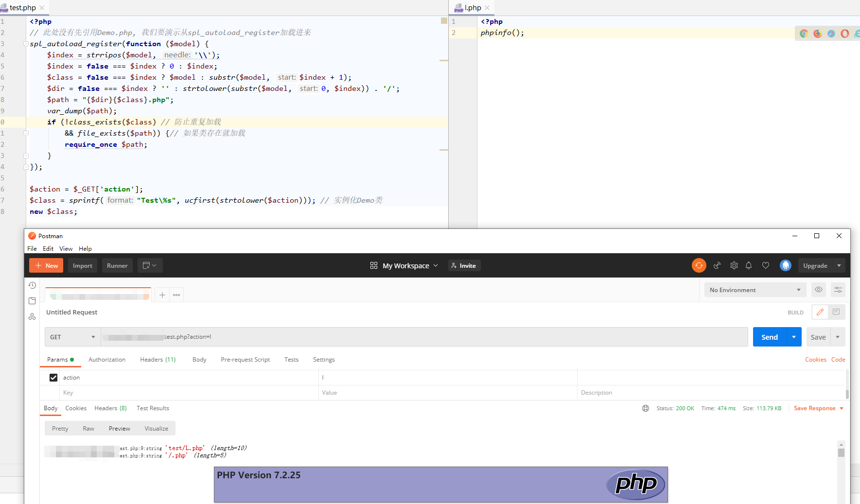The height and width of the screenshot is (504, 860).
Task: Click the Cookies link
Action: point(815,360)
